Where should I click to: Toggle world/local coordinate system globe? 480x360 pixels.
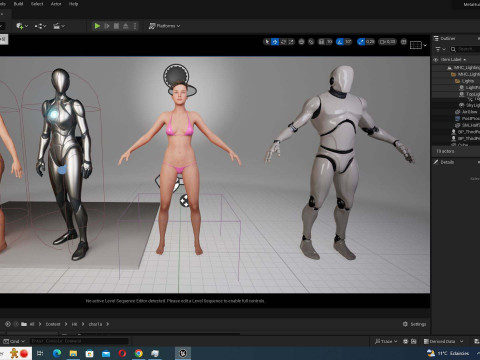tap(302, 42)
